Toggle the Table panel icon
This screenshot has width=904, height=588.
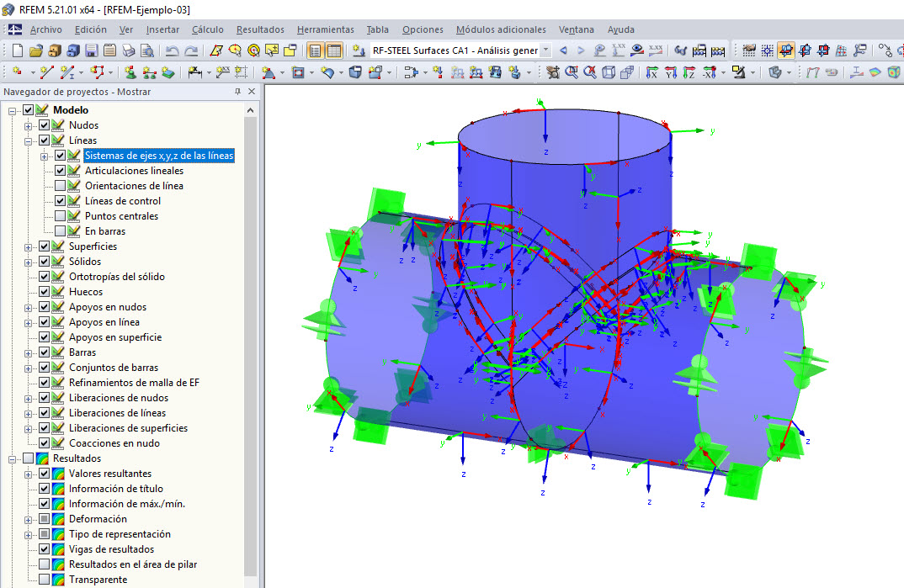click(x=334, y=50)
